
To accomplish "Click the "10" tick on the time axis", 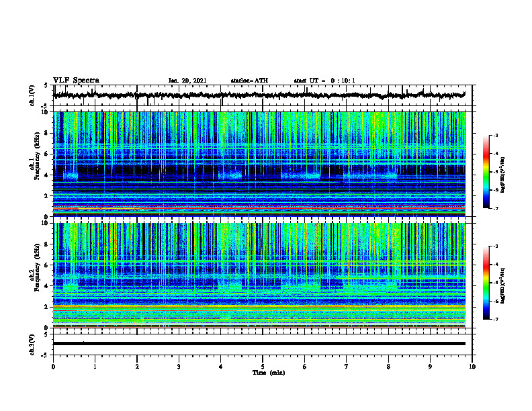I will 472,367.
